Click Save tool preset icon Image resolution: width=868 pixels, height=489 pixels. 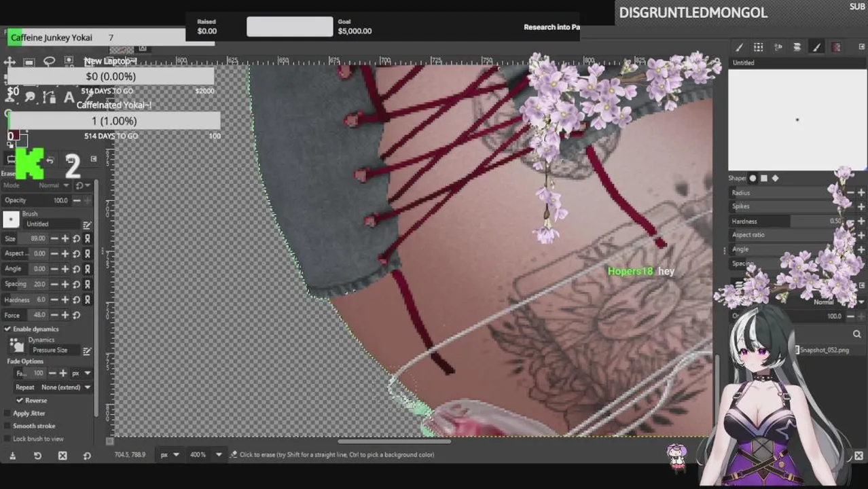click(x=12, y=456)
